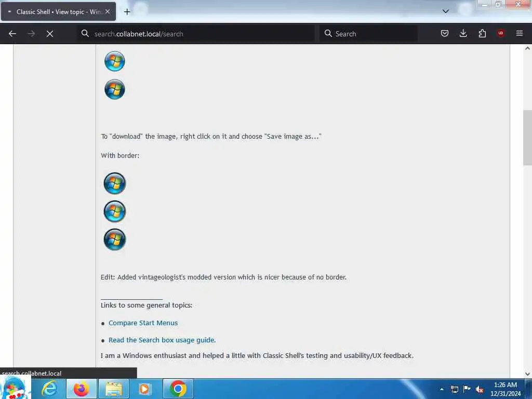The width and height of the screenshot is (532, 399).
Task: Open the network status tray icon
Action: 454,389
